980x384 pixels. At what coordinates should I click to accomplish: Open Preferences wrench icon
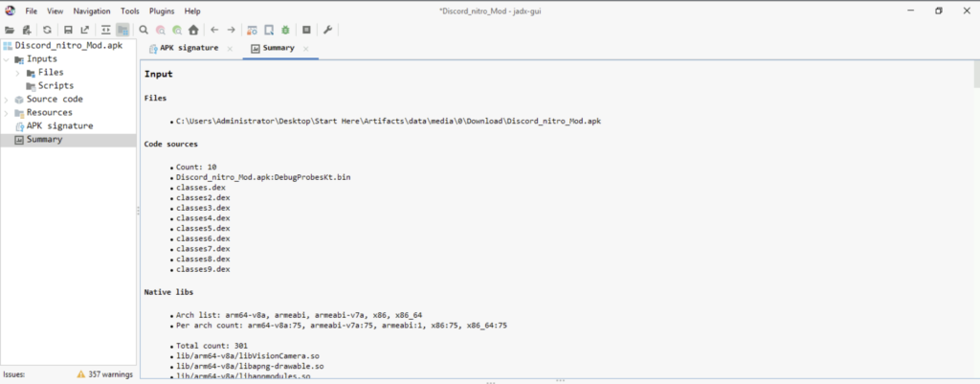327,30
